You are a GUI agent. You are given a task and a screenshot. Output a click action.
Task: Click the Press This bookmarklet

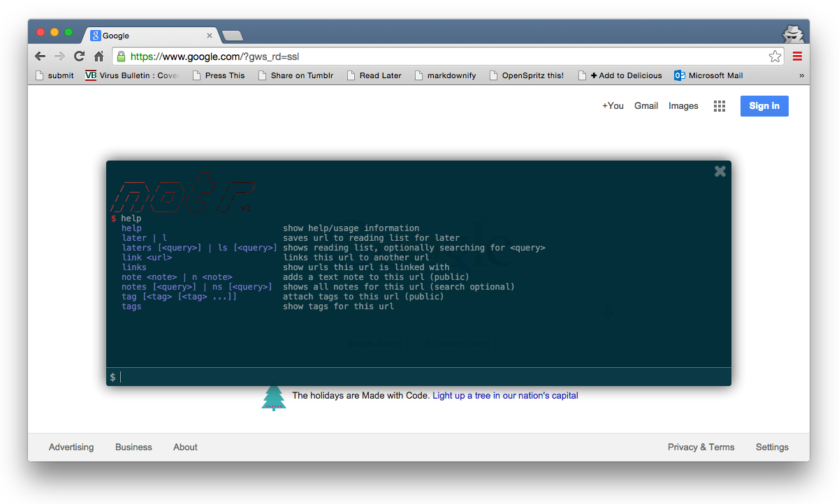(218, 75)
